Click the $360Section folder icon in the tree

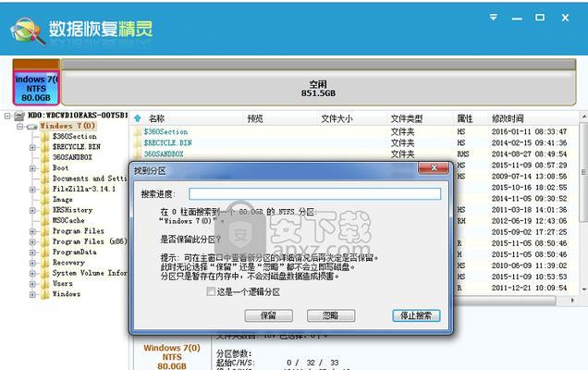point(45,136)
